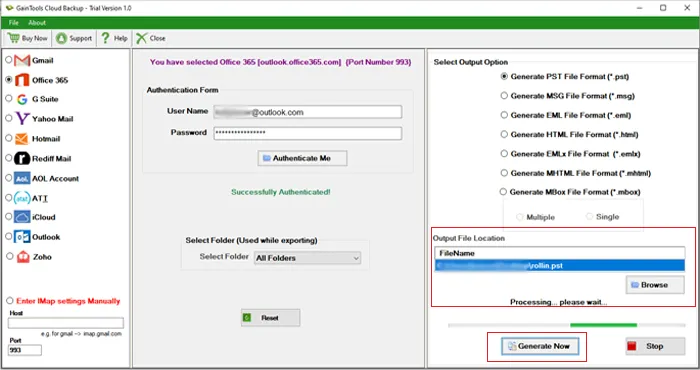Click the Help question mark icon

point(105,38)
